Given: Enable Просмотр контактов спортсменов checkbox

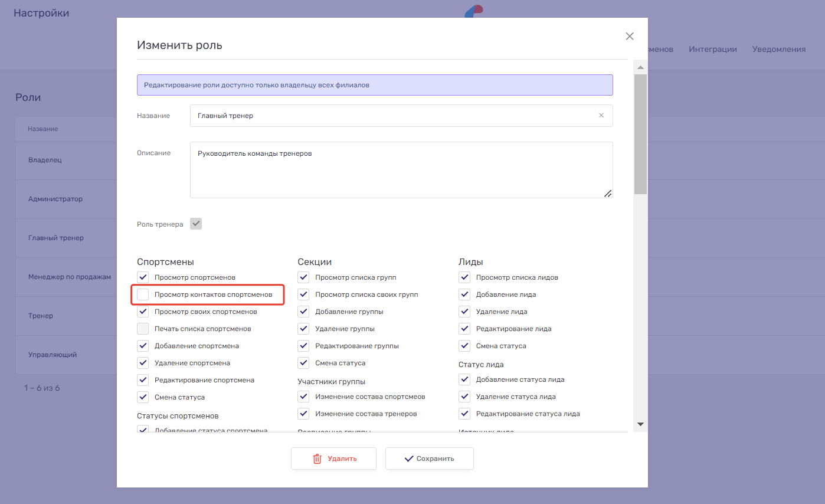Looking at the screenshot, I should tap(143, 294).
